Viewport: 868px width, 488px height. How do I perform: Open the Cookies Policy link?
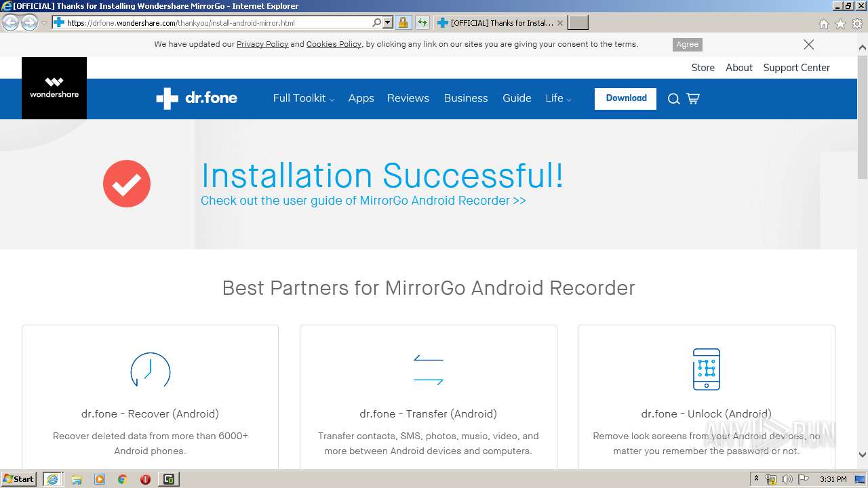334,44
